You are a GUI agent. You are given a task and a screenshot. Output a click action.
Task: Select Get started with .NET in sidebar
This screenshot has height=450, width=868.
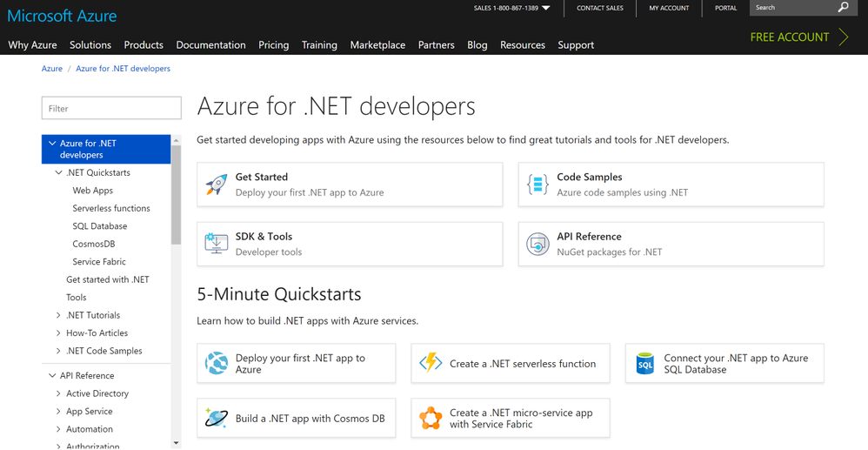click(x=107, y=279)
